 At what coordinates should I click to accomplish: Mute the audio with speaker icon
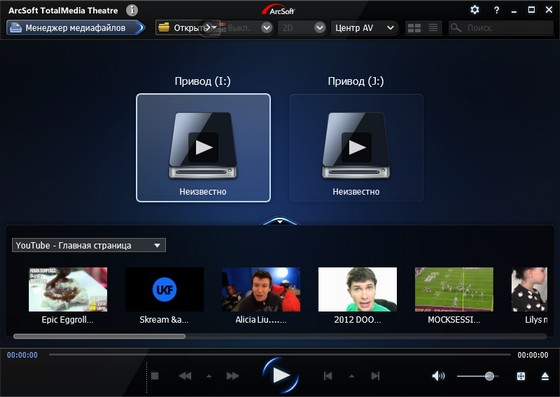438,376
